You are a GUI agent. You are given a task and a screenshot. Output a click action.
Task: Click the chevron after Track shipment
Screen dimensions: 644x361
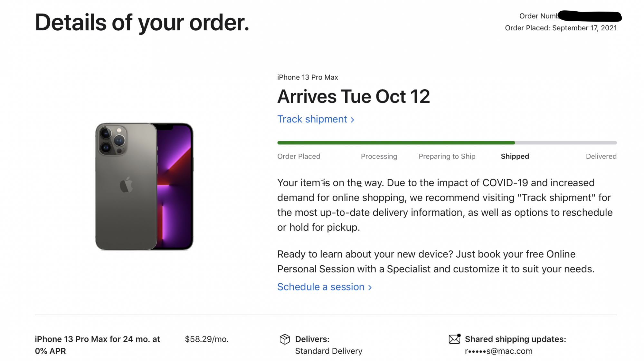point(353,120)
